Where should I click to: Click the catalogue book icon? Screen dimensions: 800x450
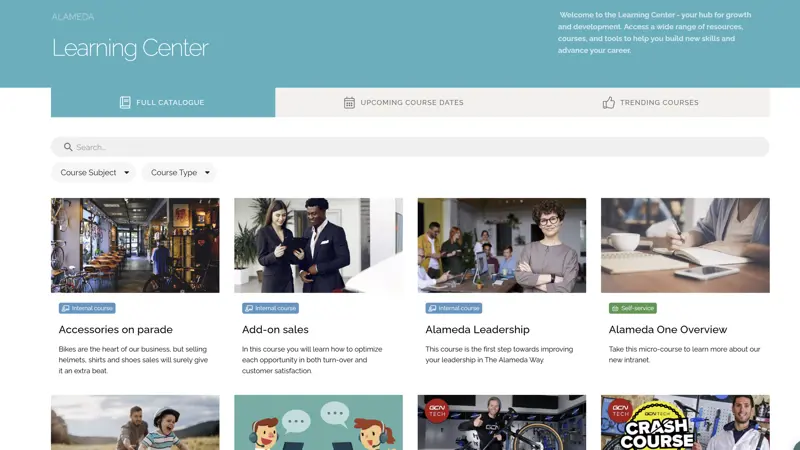click(x=125, y=103)
